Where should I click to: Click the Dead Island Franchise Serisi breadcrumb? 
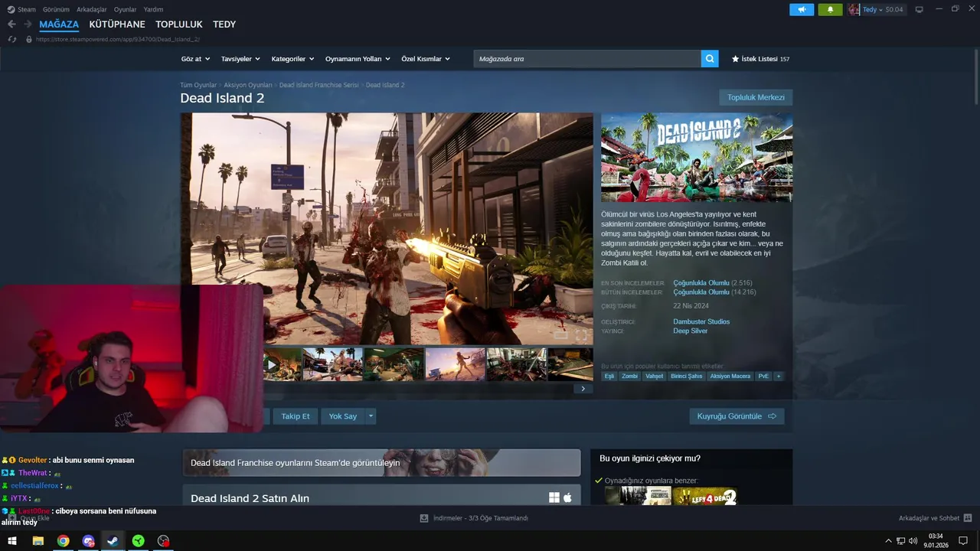coord(318,85)
